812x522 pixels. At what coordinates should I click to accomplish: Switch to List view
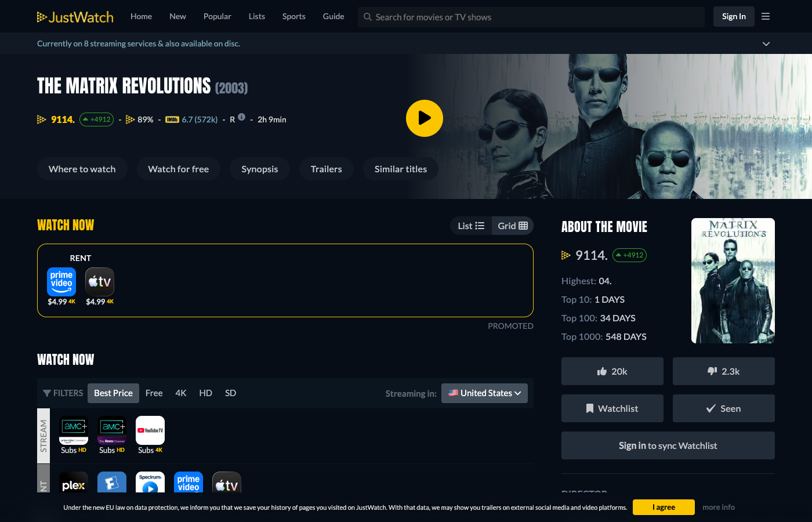[x=471, y=226]
